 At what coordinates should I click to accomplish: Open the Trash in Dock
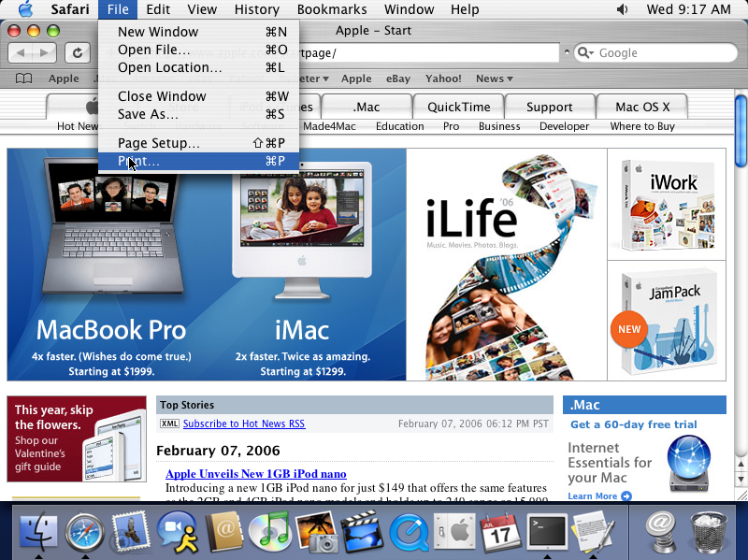(709, 531)
